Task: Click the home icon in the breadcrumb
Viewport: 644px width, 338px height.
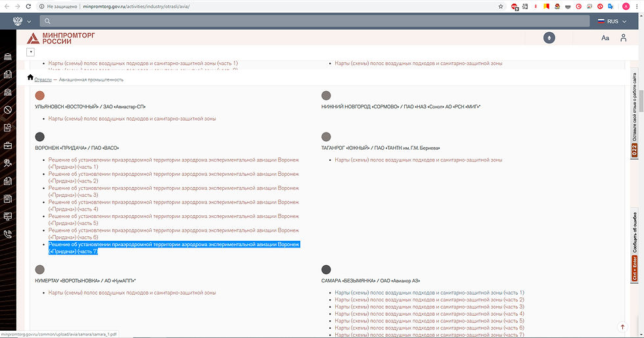Action: [x=30, y=78]
